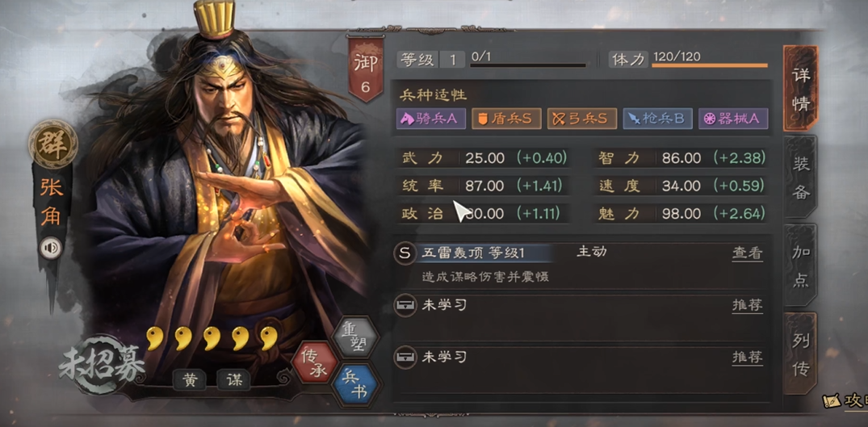Open the 加点 tab
Image resolution: width=868 pixels, height=427 pixels.
801,266
